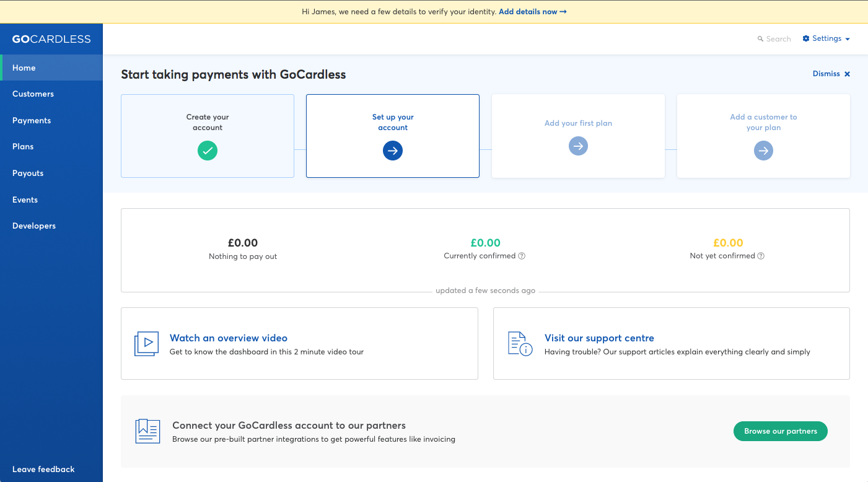Click the yellow £0.00 not yet confirmed amount
The height and width of the screenshot is (482, 868).
[x=728, y=243]
